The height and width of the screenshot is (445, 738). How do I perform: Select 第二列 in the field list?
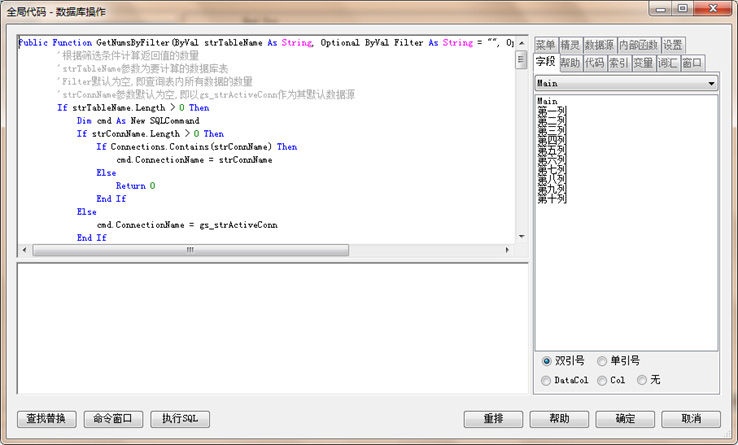pyautogui.click(x=552, y=121)
